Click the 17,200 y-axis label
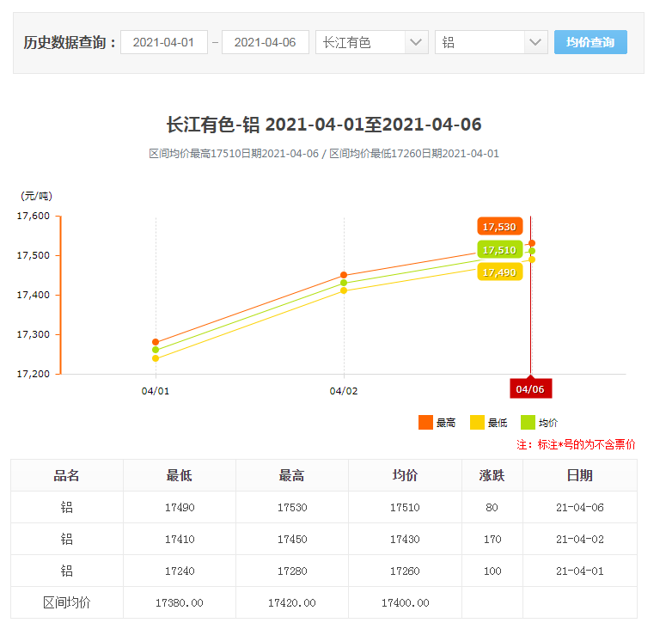 pos(33,374)
